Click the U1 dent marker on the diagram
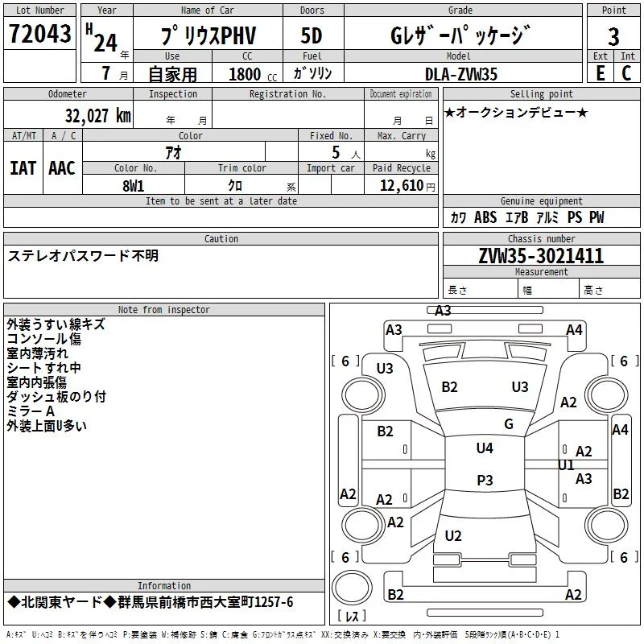 click(566, 465)
